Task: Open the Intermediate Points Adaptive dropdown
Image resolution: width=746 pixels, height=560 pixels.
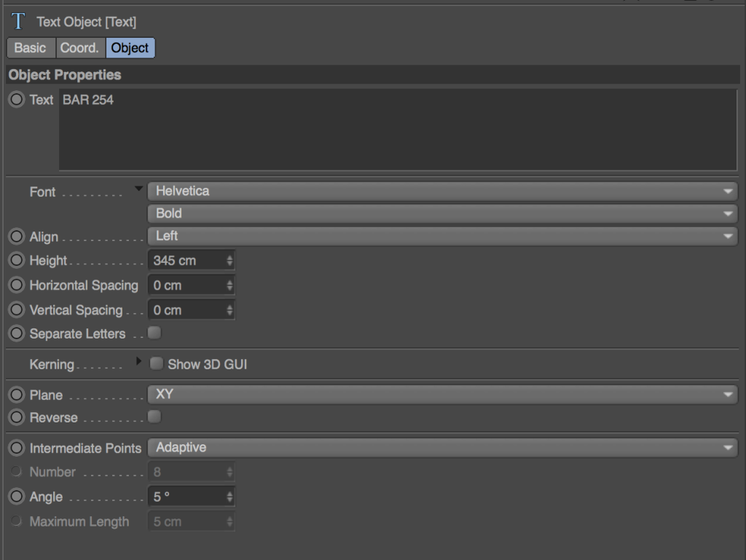Action: [x=442, y=448]
